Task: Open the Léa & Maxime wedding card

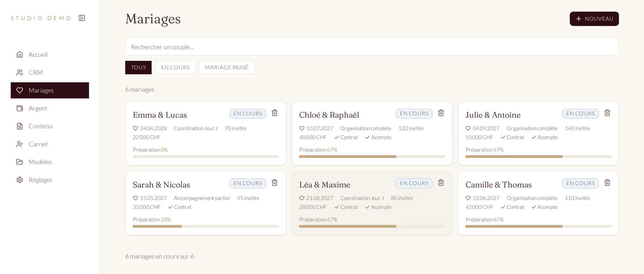Action: click(x=372, y=203)
